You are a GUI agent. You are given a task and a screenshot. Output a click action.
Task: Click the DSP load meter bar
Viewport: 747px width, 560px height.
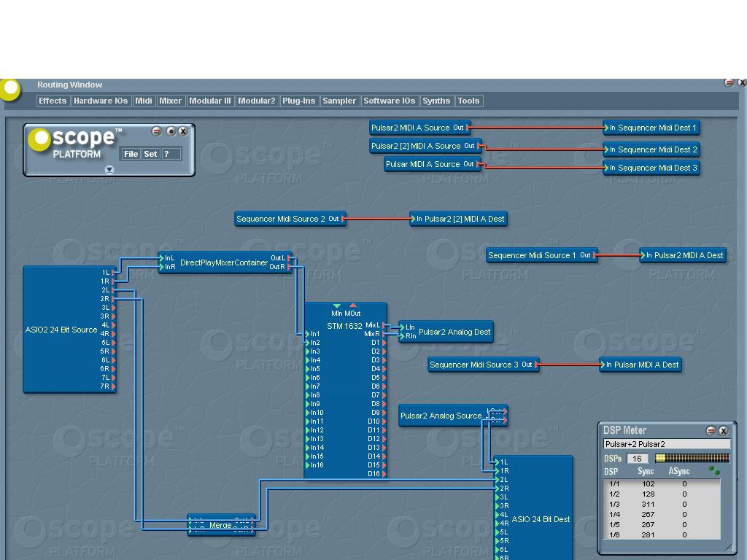pos(692,458)
